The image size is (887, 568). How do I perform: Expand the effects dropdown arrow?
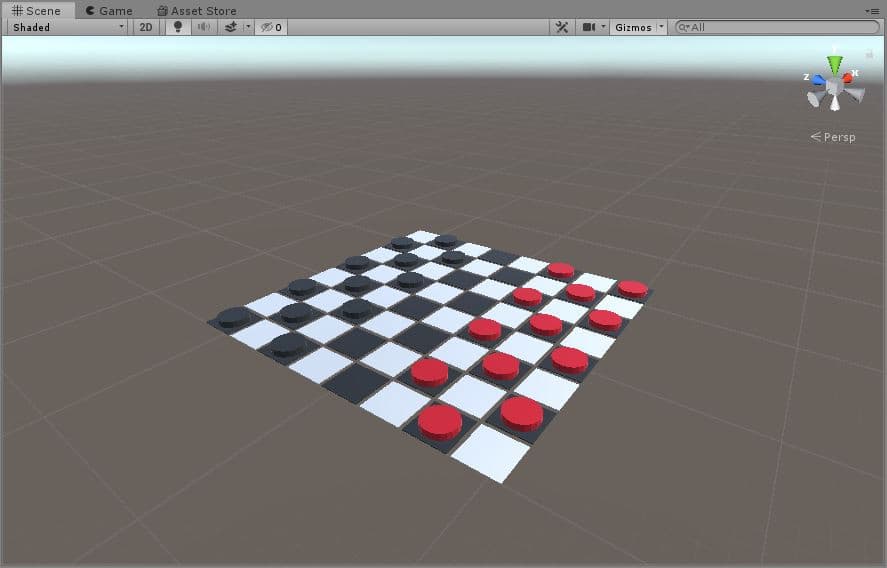click(x=248, y=27)
